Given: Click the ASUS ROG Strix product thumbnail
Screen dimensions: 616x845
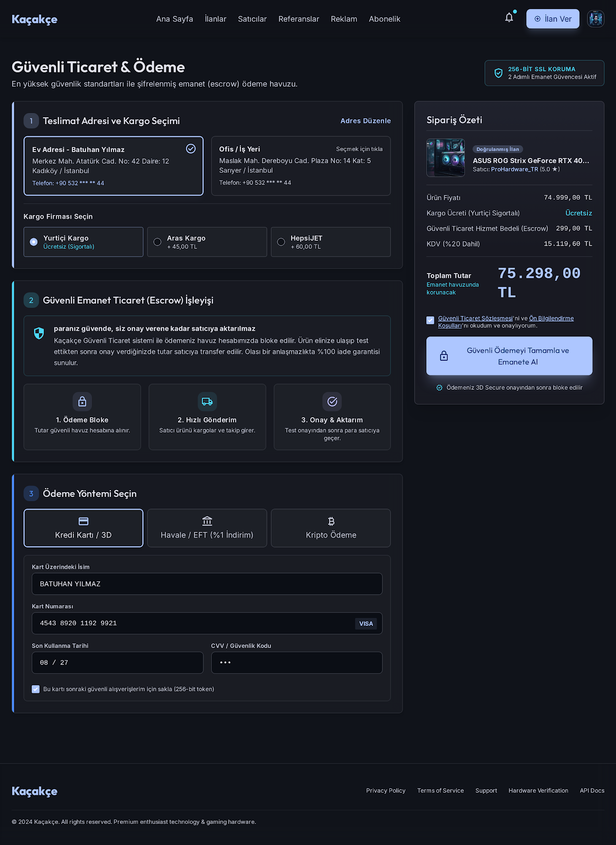Looking at the screenshot, I should (446, 158).
